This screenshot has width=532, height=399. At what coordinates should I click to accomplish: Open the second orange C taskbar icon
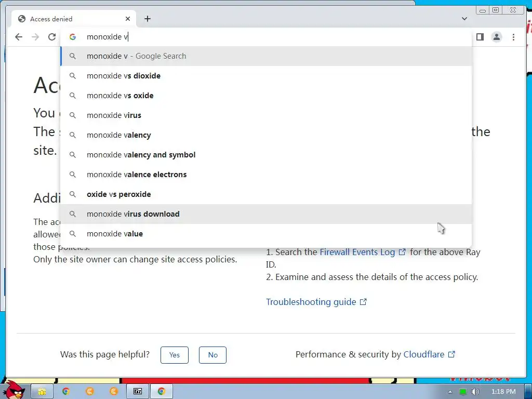(x=114, y=392)
